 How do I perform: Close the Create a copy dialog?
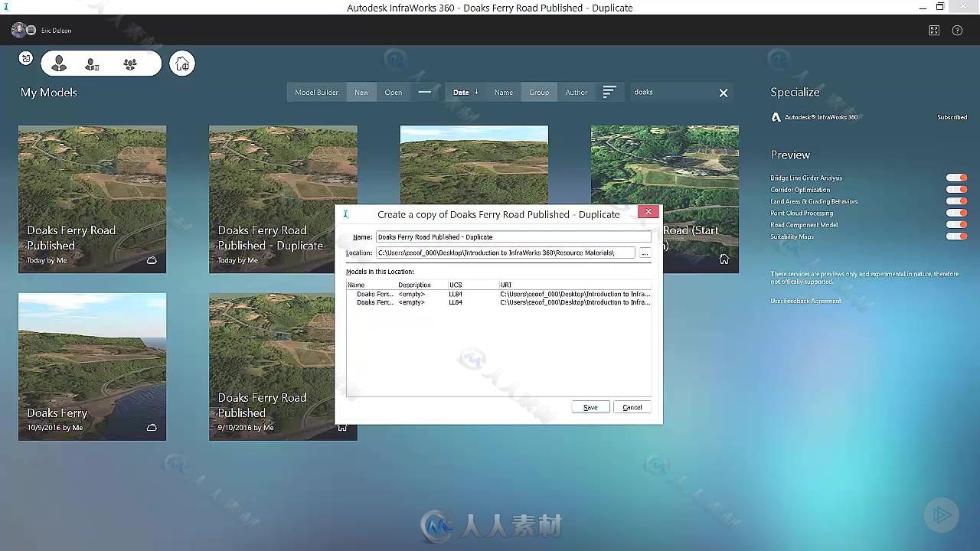(648, 212)
